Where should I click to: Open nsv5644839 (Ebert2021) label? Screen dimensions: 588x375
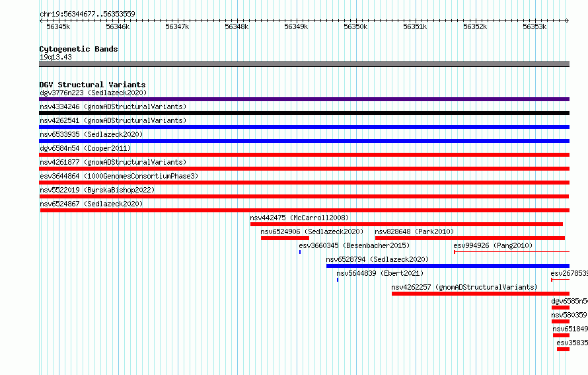coord(380,273)
